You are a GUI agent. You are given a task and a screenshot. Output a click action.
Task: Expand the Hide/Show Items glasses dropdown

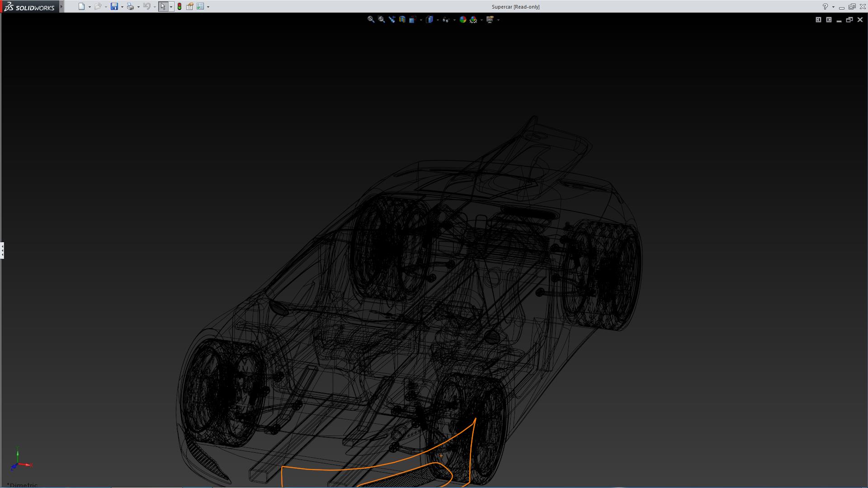454,20
